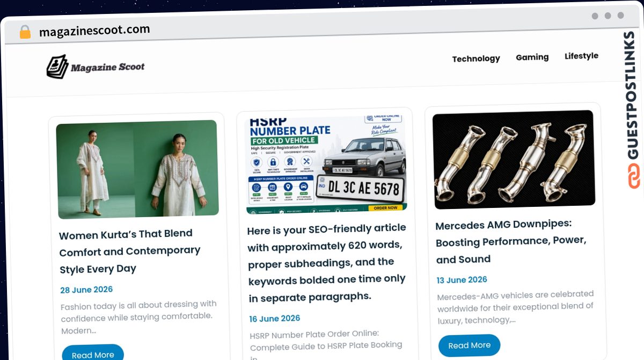Click the Magazine Scoot logo
Viewport: 644px width, 360px height.
[x=96, y=67]
